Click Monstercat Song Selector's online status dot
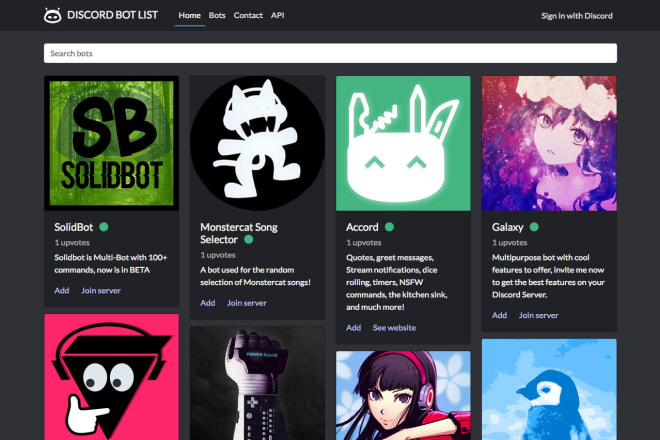This screenshot has height=440, width=660. coord(249,240)
